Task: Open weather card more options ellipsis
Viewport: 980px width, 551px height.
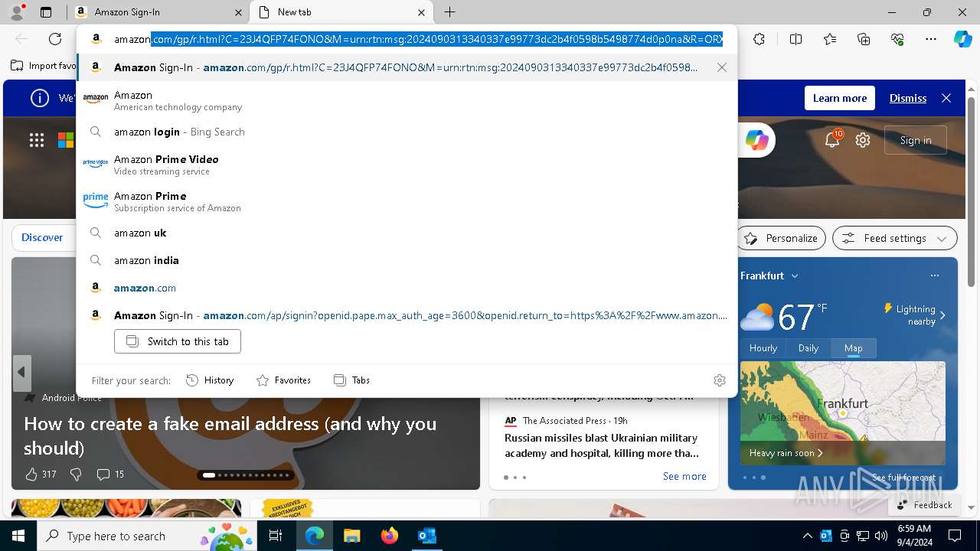Action: coord(934,275)
